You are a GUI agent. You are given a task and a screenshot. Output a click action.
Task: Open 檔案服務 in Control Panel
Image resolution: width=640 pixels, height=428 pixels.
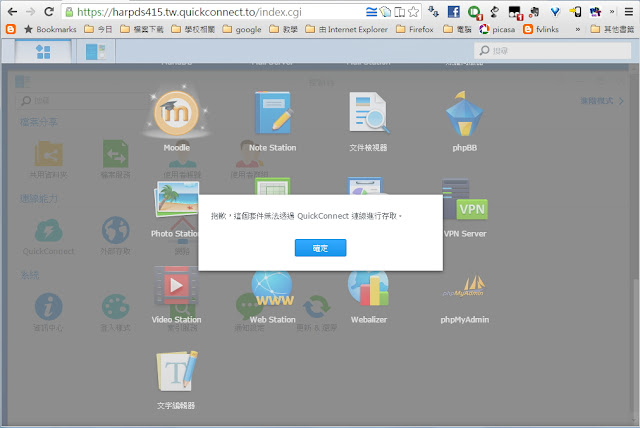(x=116, y=160)
